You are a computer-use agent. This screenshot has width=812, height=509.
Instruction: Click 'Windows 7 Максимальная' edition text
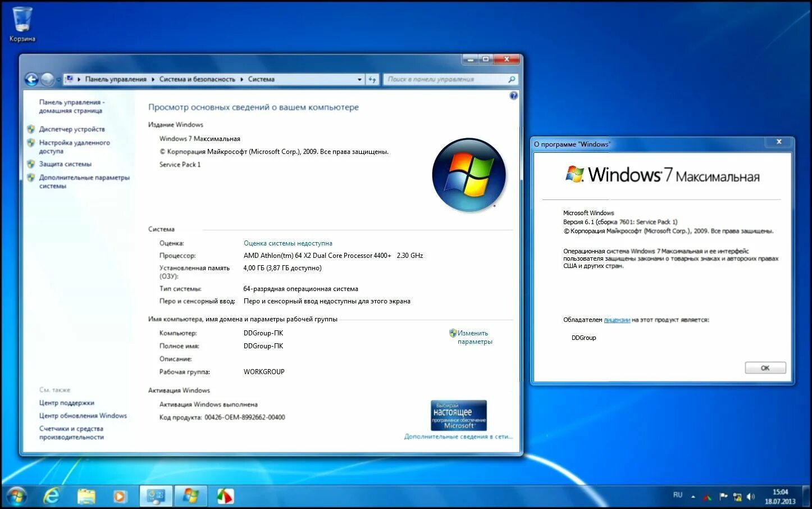click(200, 139)
